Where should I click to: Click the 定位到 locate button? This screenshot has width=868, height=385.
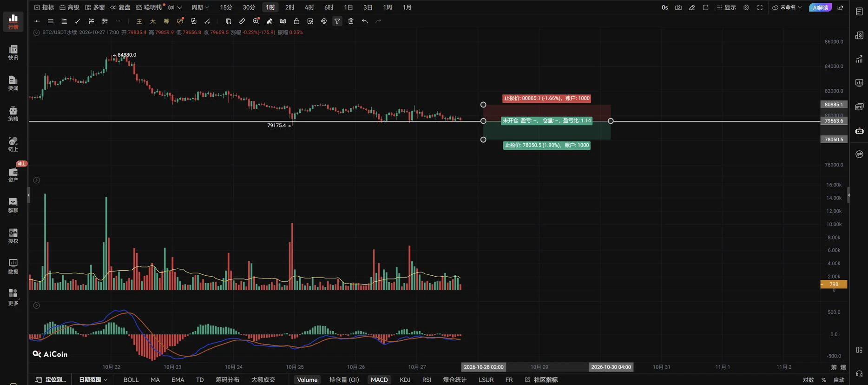51,379
